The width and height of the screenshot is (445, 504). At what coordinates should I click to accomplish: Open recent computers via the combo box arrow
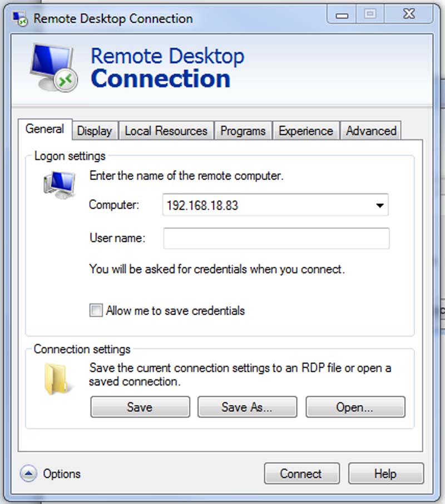click(x=381, y=205)
